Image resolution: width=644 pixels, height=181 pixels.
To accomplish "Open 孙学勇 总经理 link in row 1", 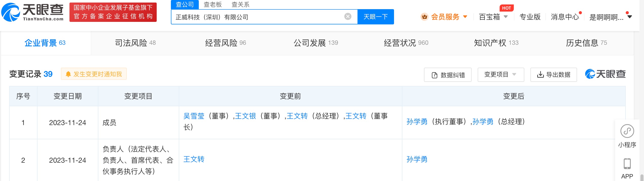I will coord(483,122).
